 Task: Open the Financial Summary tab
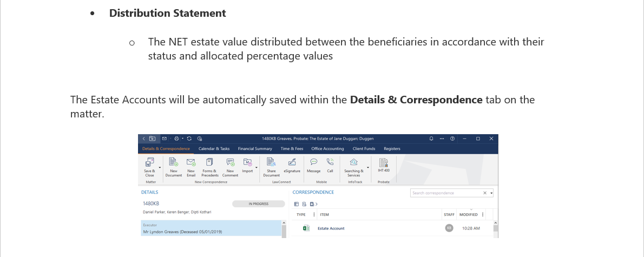pyautogui.click(x=255, y=149)
